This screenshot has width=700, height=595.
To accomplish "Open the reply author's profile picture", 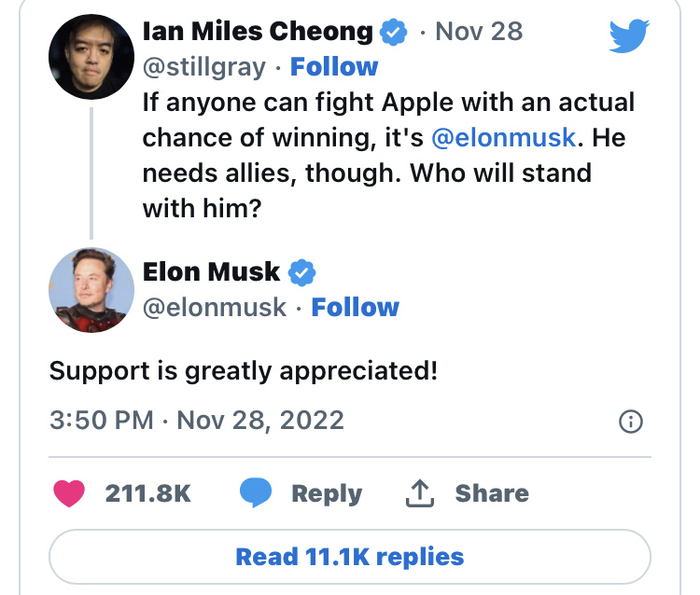I will click(91, 290).
